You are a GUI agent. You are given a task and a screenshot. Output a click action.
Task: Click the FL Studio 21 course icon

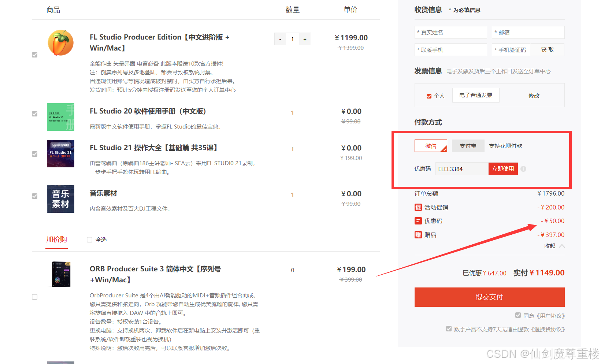60,153
